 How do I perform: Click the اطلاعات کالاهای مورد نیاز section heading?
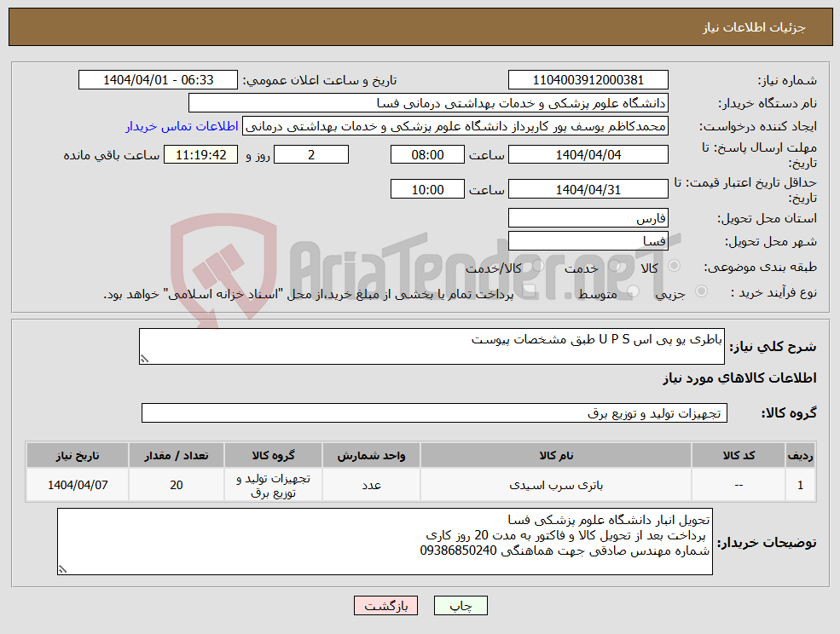(x=740, y=378)
